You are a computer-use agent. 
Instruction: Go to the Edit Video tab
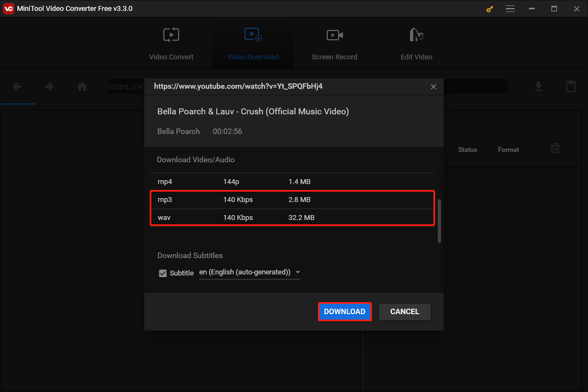416,44
